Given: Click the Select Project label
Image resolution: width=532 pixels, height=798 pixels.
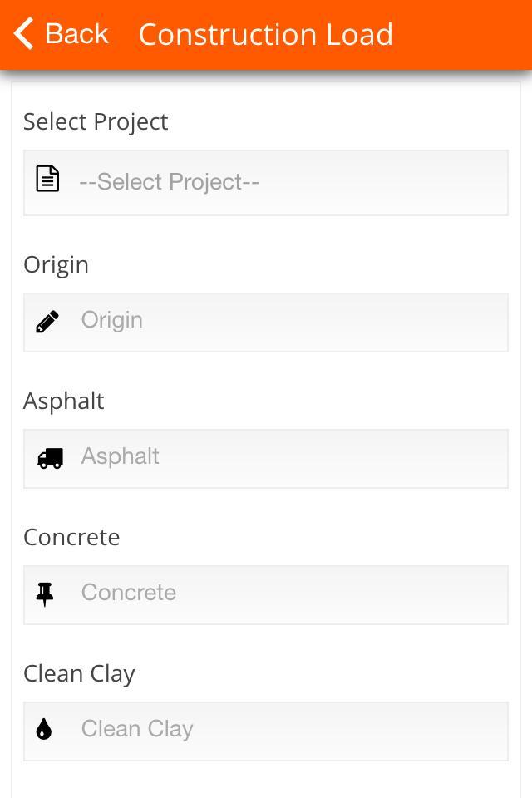Looking at the screenshot, I should 96,122.
